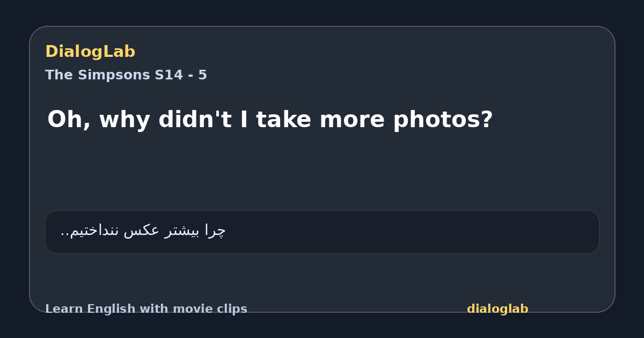Click the Persian word "عکس"
The image size is (644, 338).
click(x=142, y=231)
